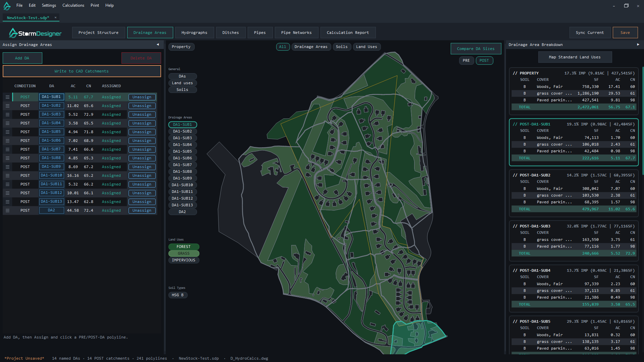
Task: Click the Delete DA button
Action: (141, 58)
